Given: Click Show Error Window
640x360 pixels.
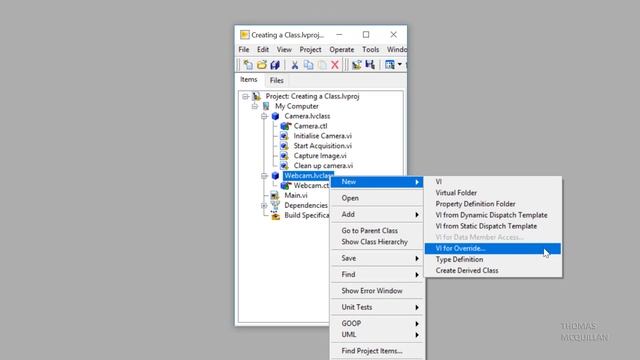Looking at the screenshot, I should tap(377, 291).
